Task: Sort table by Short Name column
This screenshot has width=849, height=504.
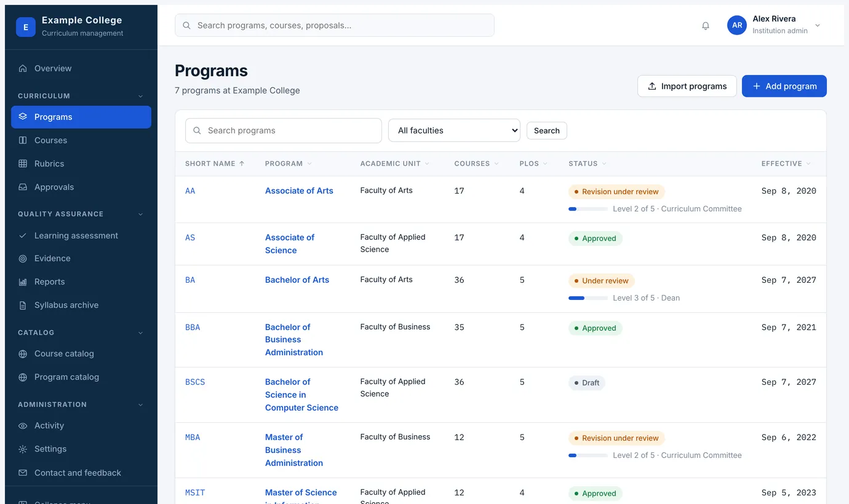Action: click(x=215, y=163)
